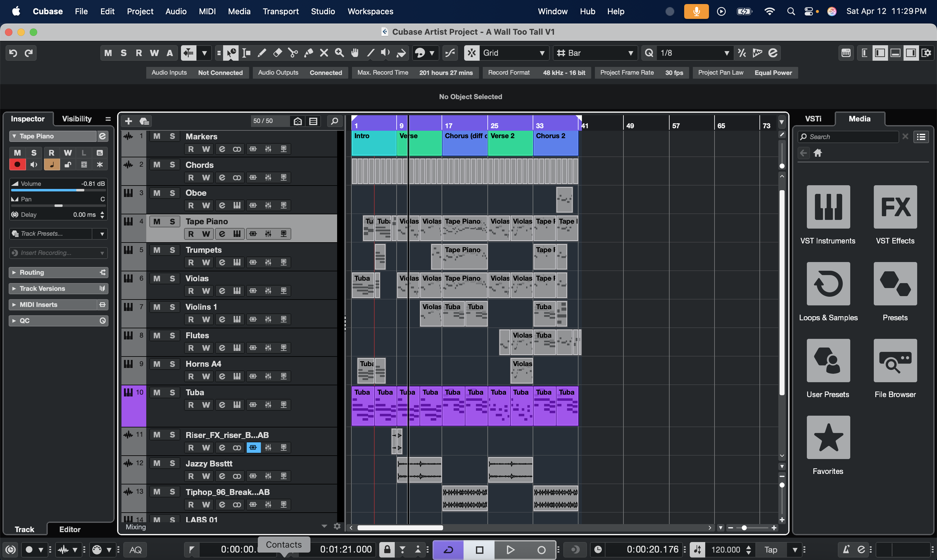The width and height of the screenshot is (937, 560).
Task: Open the Transport menu
Action: pos(280,11)
